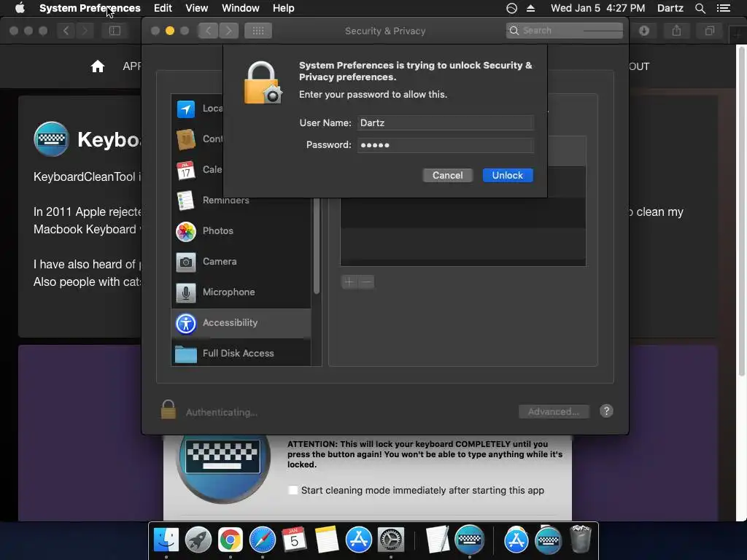The image size is (747, 560).
Task: Open Google Chrome from the Dock
Action: 230,540
